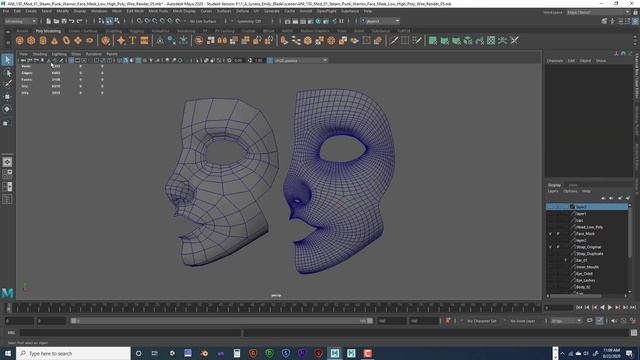The image size is (640, 360).
Task: Toggle display type T of Ear_01 layer
Action: click(x=566, y=260)
